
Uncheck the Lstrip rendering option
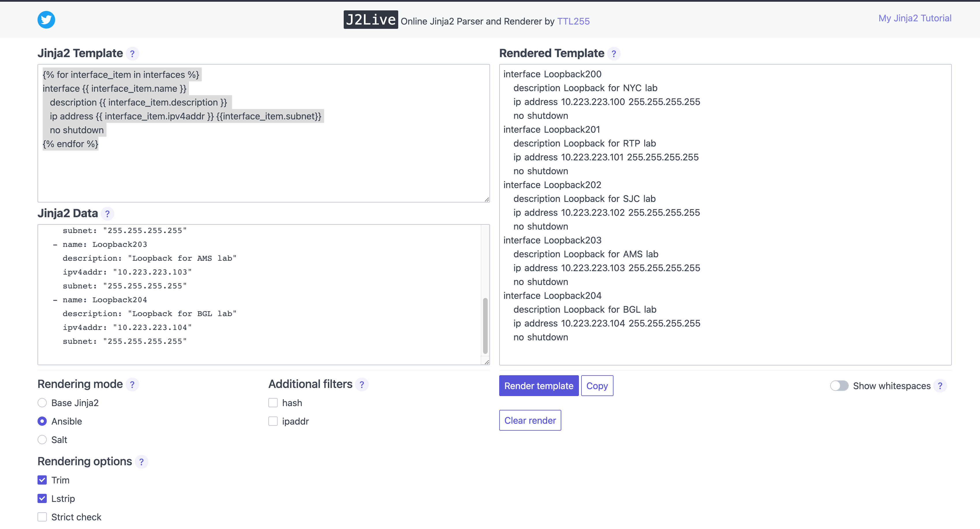pos(42,498)
